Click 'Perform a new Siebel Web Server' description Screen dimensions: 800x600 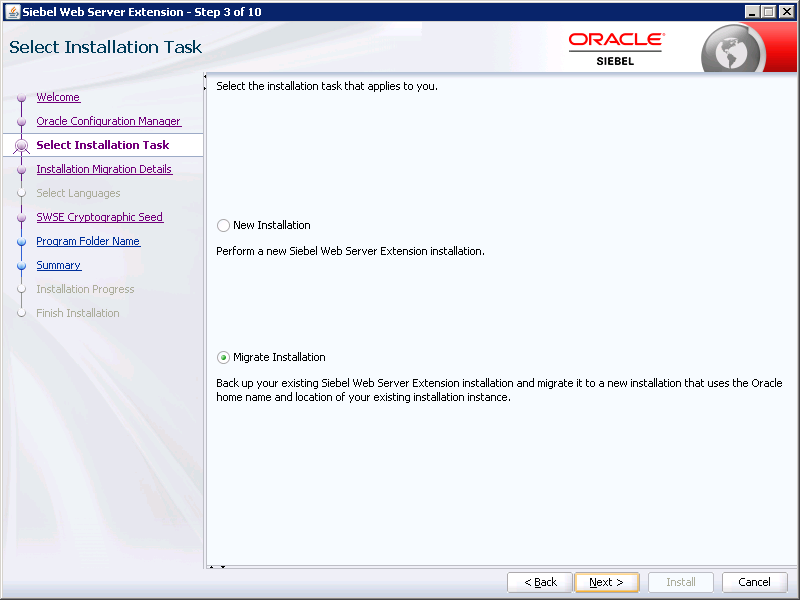(x=351, y=251)
